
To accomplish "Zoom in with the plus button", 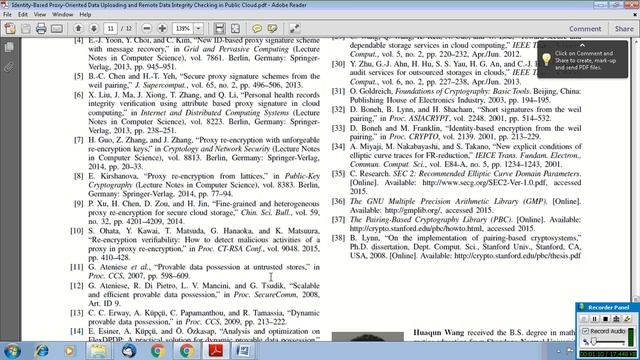I will (x=162, y=28).
